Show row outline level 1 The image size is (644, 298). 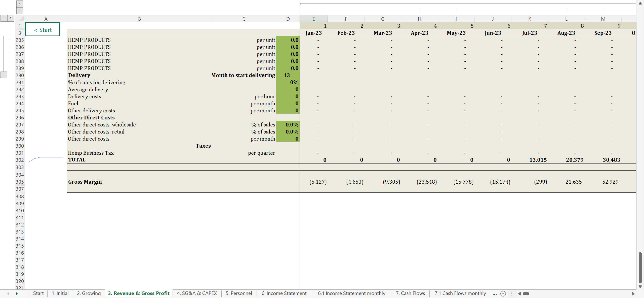tap(4, 18)
